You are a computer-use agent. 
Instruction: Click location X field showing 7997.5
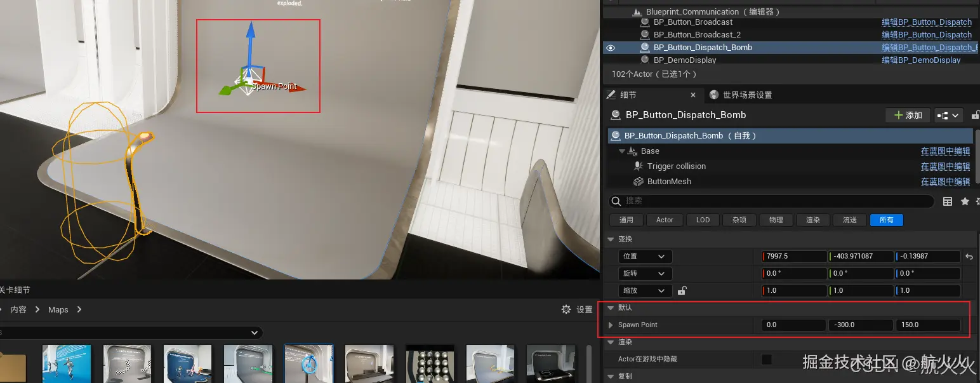[794, 257]
